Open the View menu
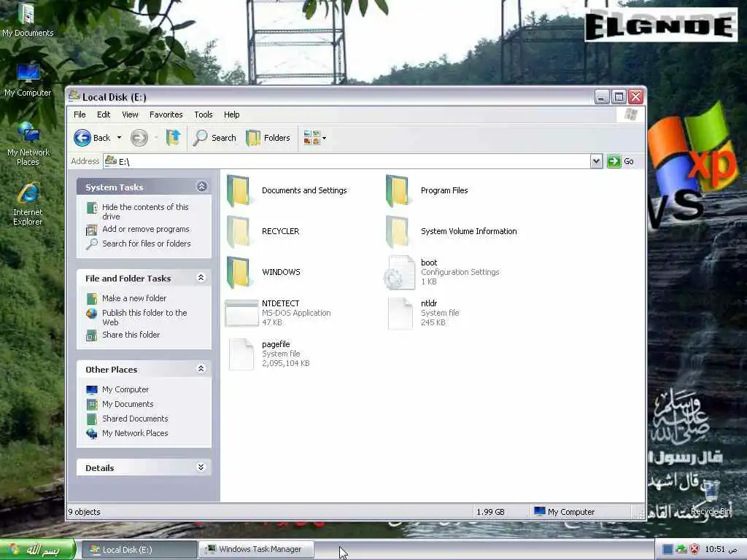 tap(130, 114)
